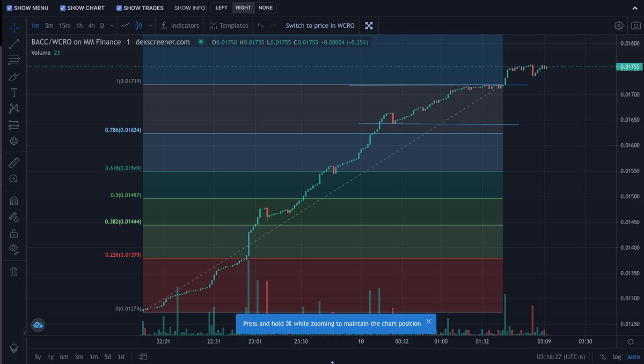Undo the last chart action
Viewport: 644px width, 364px height.
(x=260, y=25)
